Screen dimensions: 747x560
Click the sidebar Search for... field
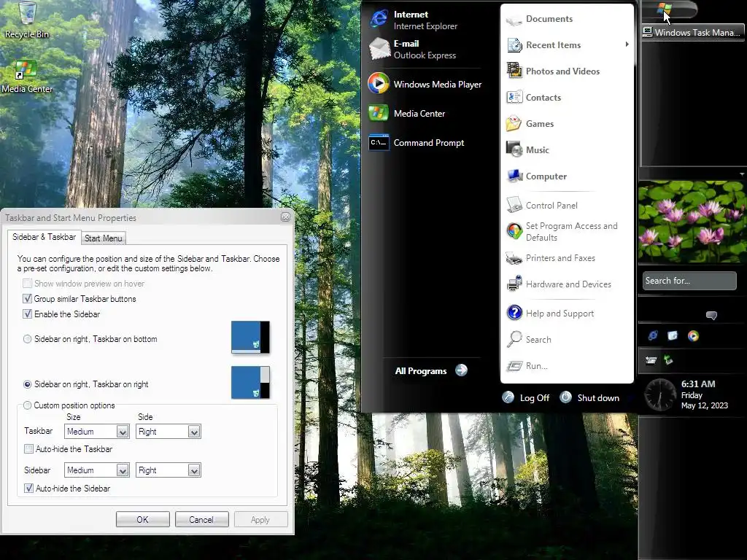click(689, 281)
